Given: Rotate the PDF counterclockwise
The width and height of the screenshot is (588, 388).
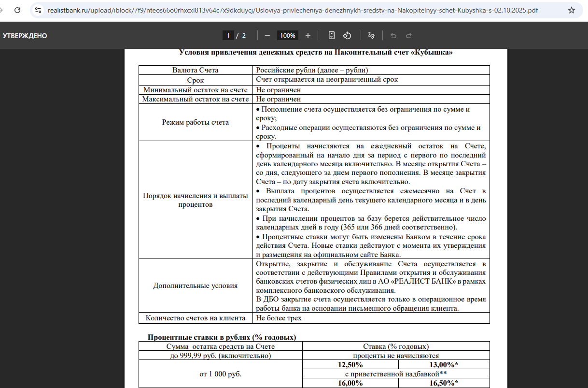Looking at the screenshot, I should (347, 35).
